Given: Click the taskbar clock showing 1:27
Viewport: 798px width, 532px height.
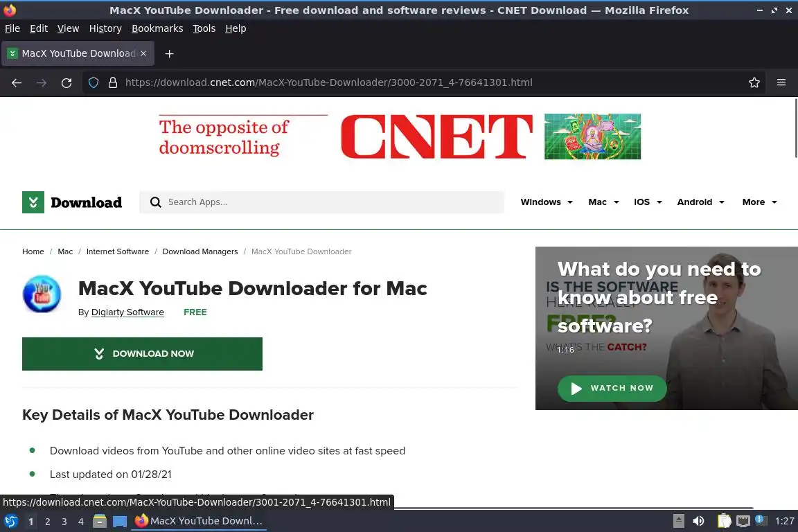Looking at the screenshot, I should (x=784, y=521).
